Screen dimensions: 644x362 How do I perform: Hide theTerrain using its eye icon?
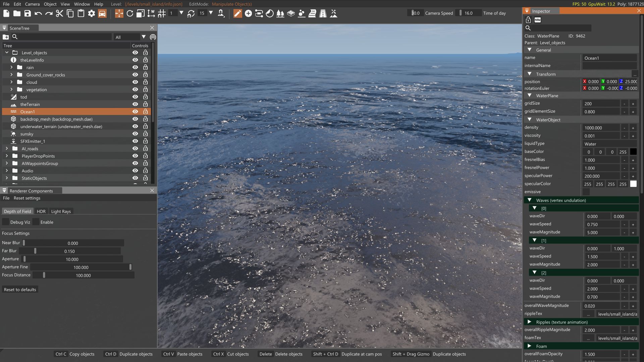click(x=135, y=104)
